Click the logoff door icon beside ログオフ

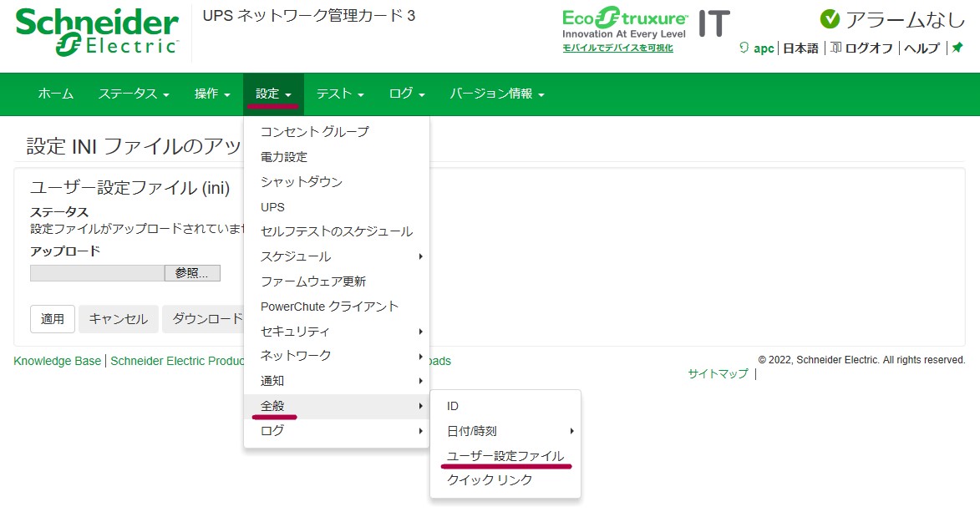pos(835,48)
